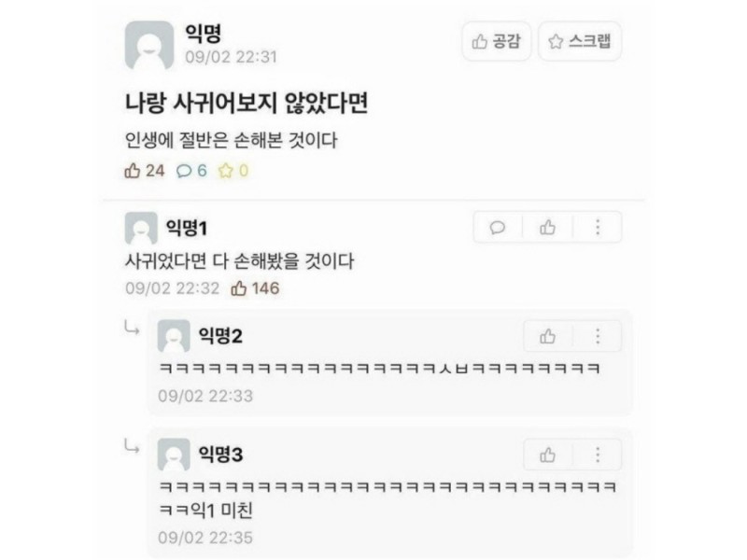This screenshot has height=560, width=747.
Task: Click 익명3's profile avatar
Action: (x=174, y=455)
